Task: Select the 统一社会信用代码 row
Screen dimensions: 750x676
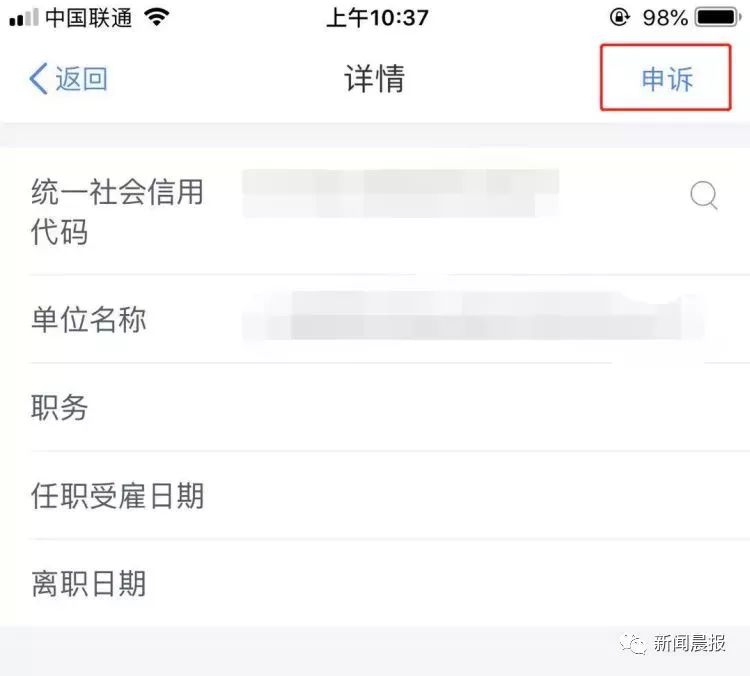Action: [375, 211]
